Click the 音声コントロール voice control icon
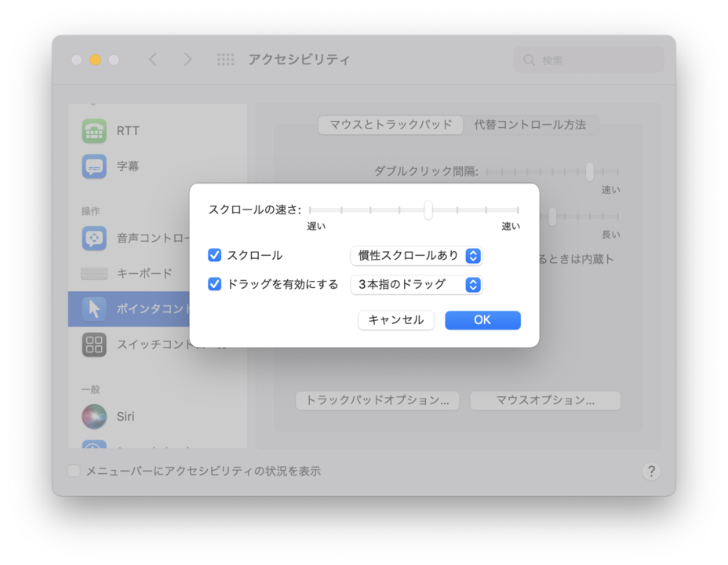The image size is (728, 565). point(94,239)
